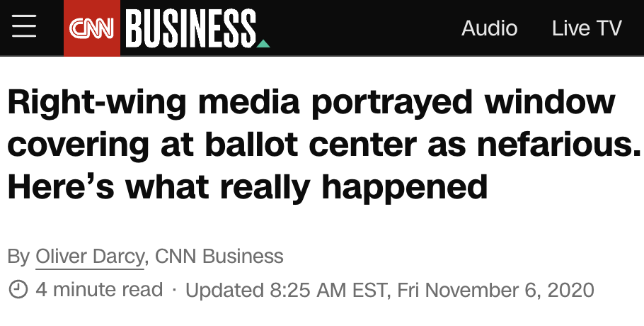This screenshot has height=326, width=644.
Task: Click the "Updated 8:25 AM EST" timestamp
Action: (286, 290)
